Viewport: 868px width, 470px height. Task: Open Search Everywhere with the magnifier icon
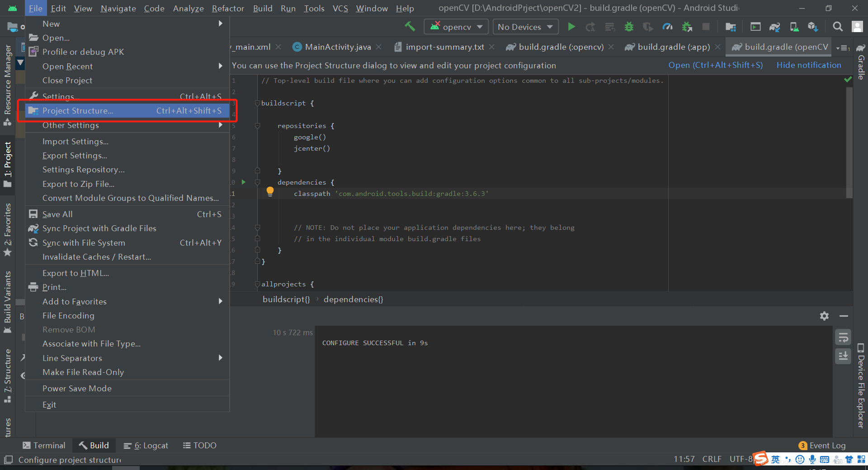[x=837, y=27]
